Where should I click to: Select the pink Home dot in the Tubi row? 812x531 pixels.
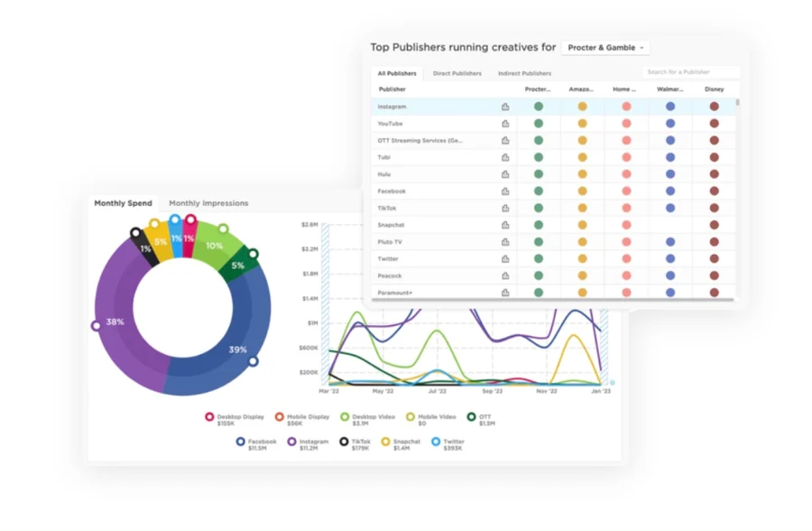(626, 157)
